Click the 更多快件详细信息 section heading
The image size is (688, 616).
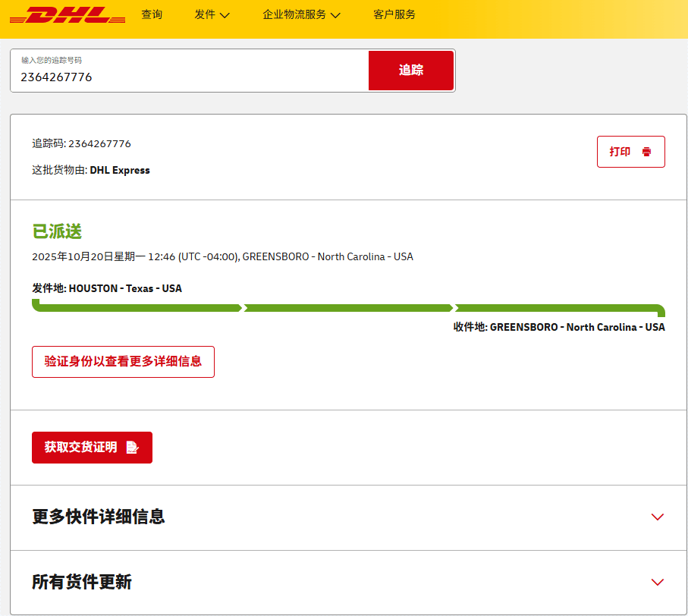99,517
